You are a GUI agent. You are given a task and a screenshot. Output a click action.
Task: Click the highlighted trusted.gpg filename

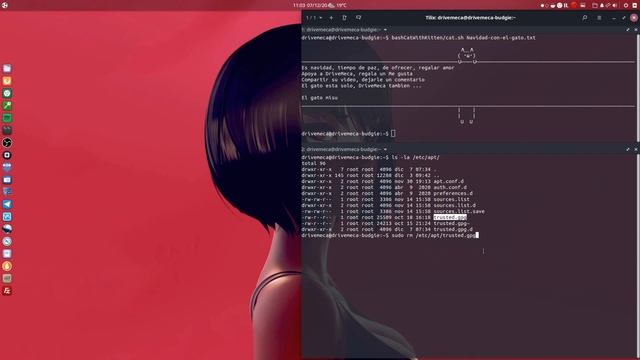[450, 217]
